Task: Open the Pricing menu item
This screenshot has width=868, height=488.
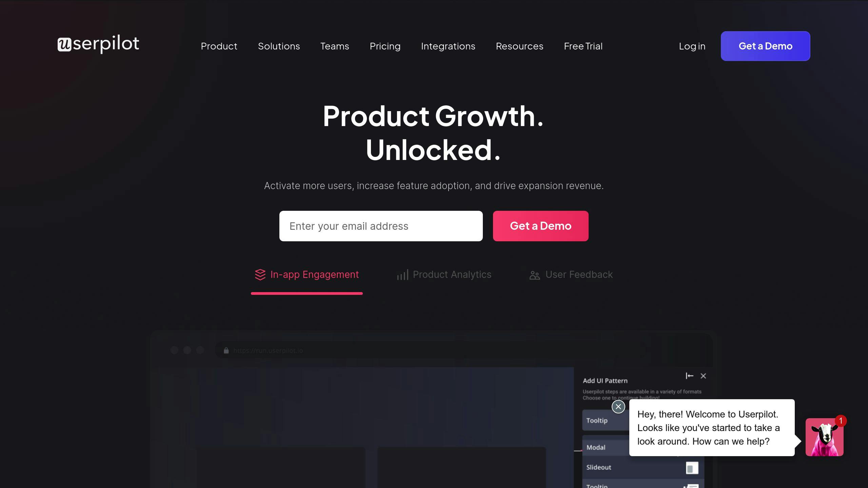Action: [x=385, y=46]
